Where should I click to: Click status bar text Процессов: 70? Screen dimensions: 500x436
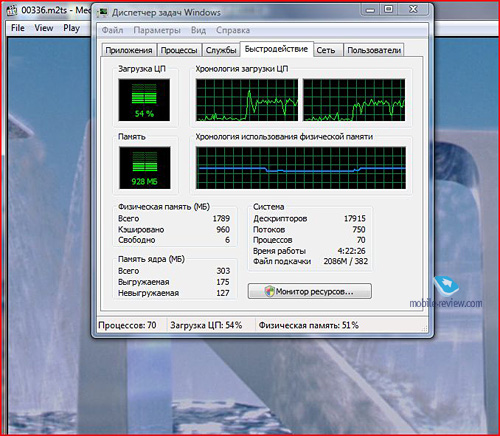tap(127, 325)
